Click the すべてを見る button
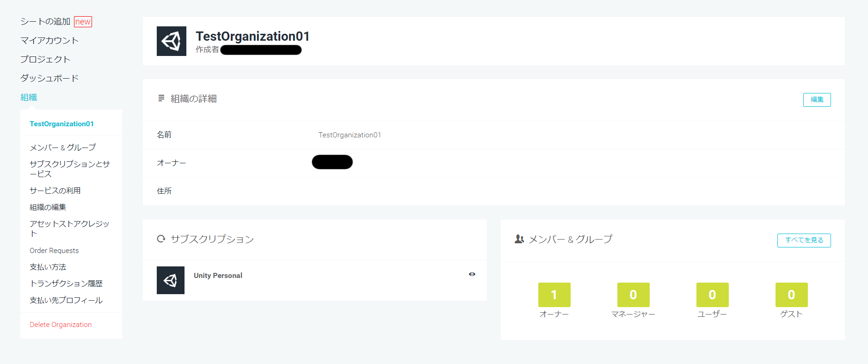The image size is (868, 364). point(804,241)
